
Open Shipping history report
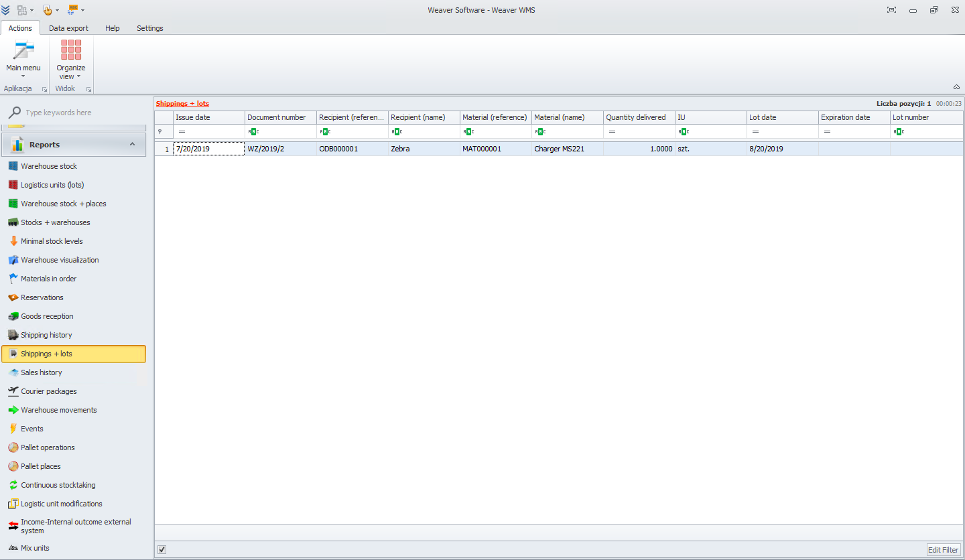coord(74,335)
